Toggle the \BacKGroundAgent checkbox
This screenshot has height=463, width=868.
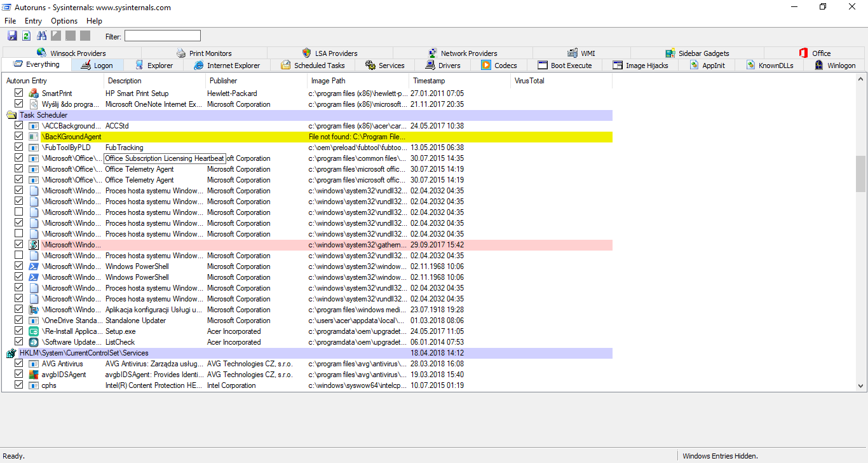19,137
